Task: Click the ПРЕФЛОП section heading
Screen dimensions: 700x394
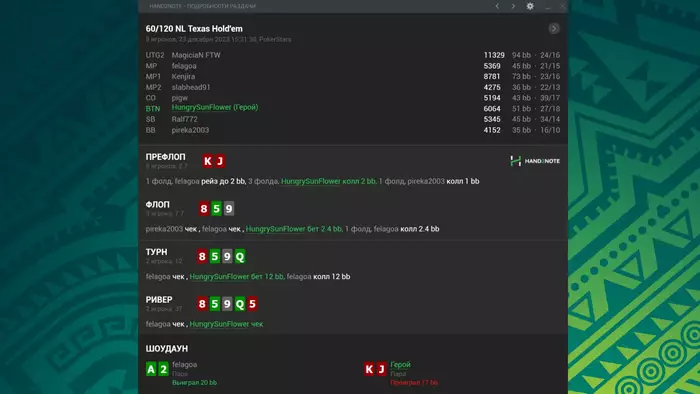Action: pyautogui.click(x=165, y=157)
